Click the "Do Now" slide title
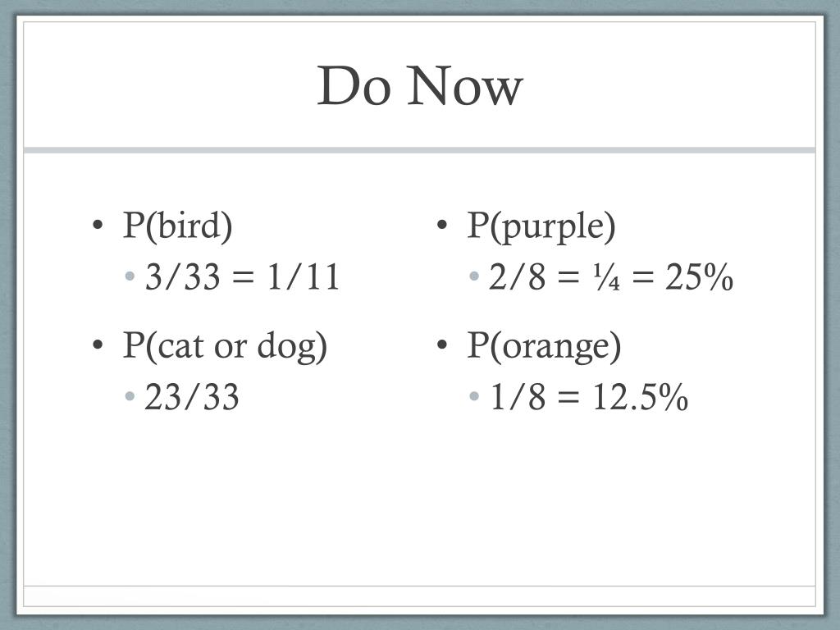Screen dimensions: 840x630 420,86
